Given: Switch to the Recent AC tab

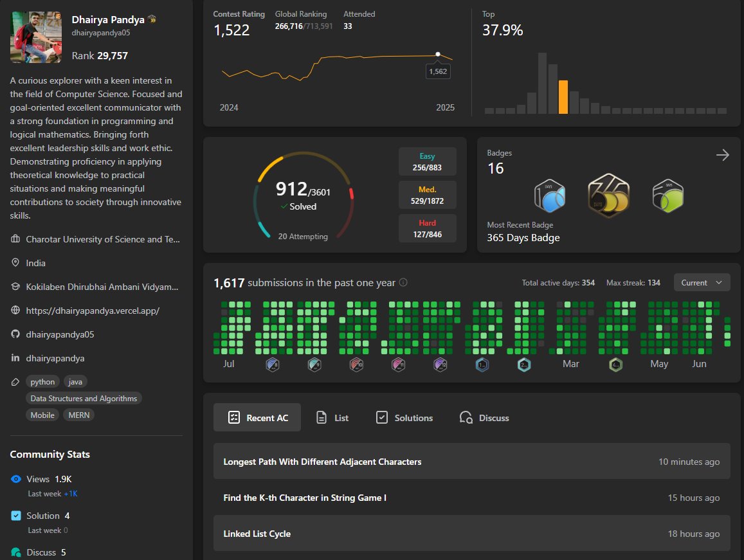Looking at the screenshot, I should tap(257, 418).
